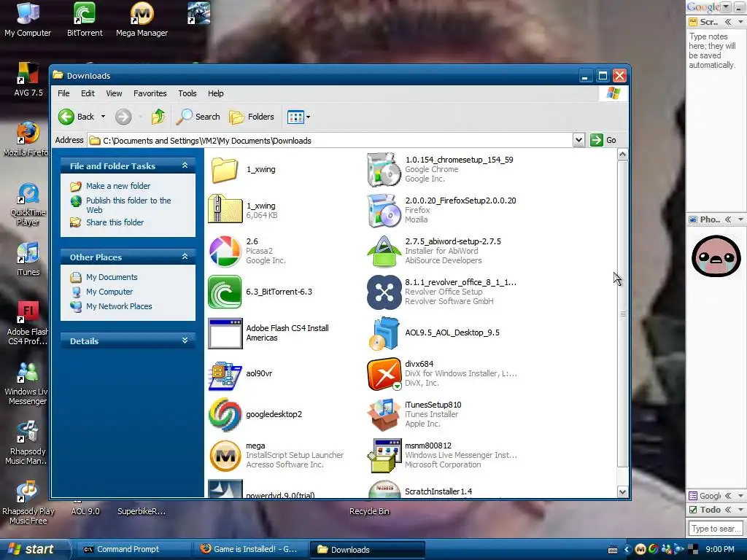747x560 pixels.
Task: Click the Go button
Action: pyautogui.click(x=603, y=140)
